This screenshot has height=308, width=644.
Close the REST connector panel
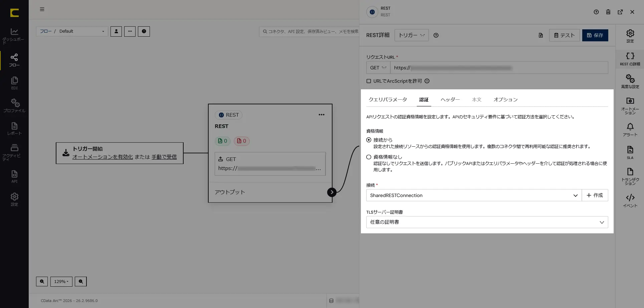point(632,12)
